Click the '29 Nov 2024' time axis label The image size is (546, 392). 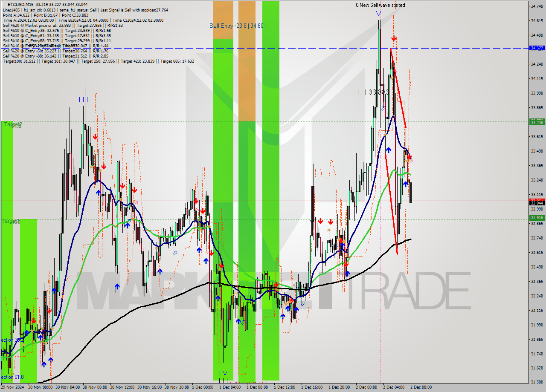[x=13, y=387]
